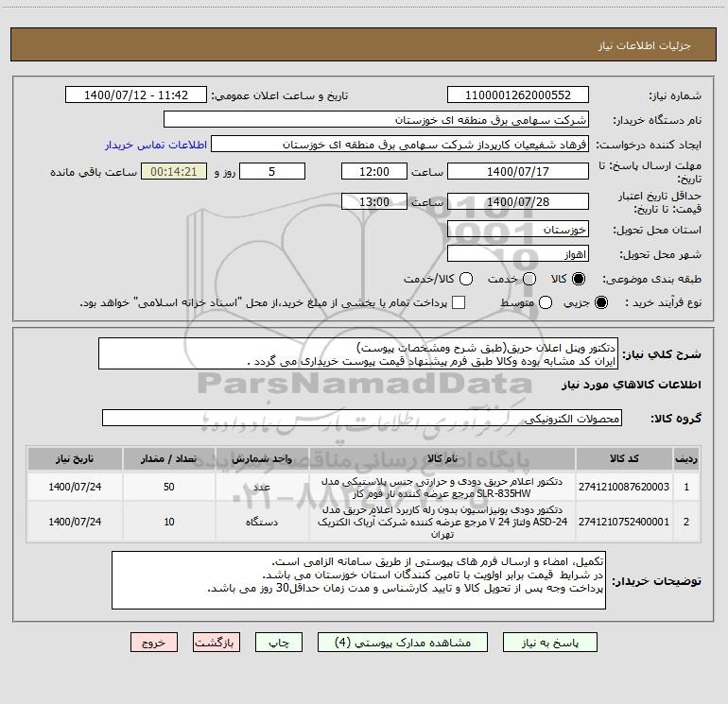Click the اطلاعات کالاهای مورد نیاز heading

tap(631, 385)
